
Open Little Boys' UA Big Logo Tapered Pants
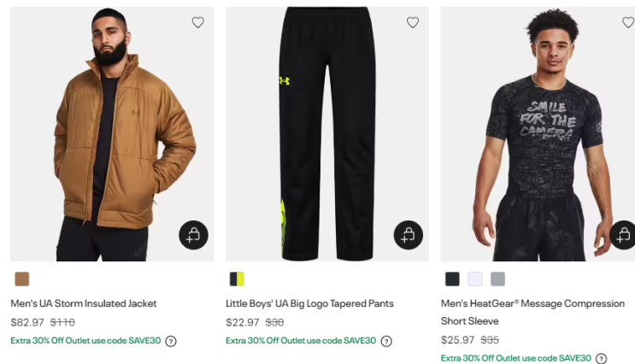[x=309, y=303]
